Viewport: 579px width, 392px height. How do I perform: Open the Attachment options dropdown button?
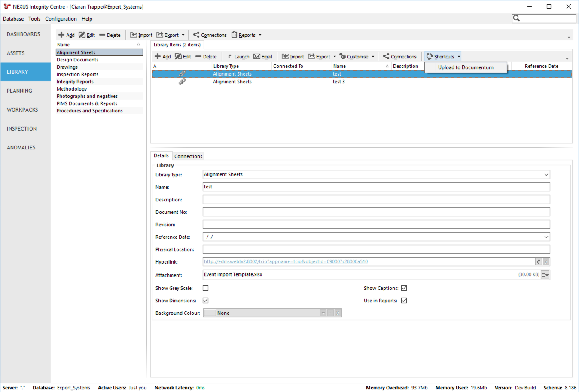545,275
